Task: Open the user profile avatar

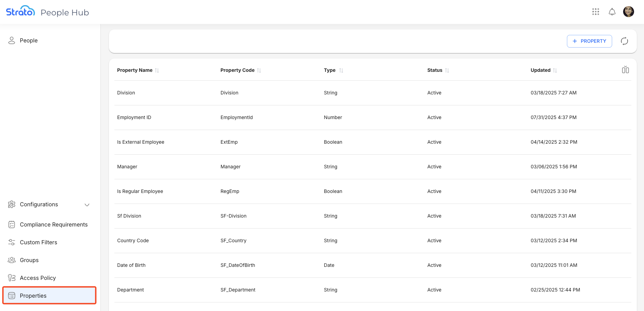Action: coord(629,12)
